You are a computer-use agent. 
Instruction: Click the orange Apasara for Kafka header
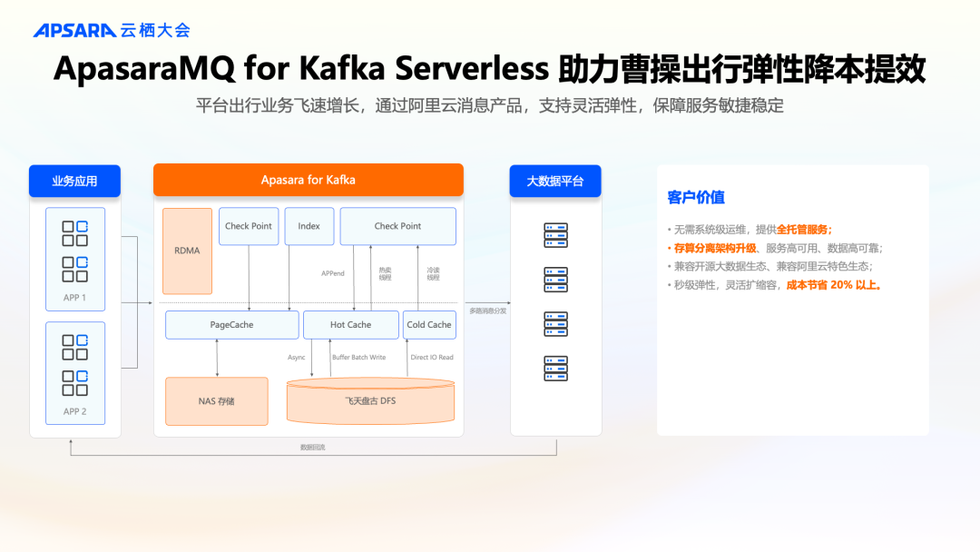309,180
